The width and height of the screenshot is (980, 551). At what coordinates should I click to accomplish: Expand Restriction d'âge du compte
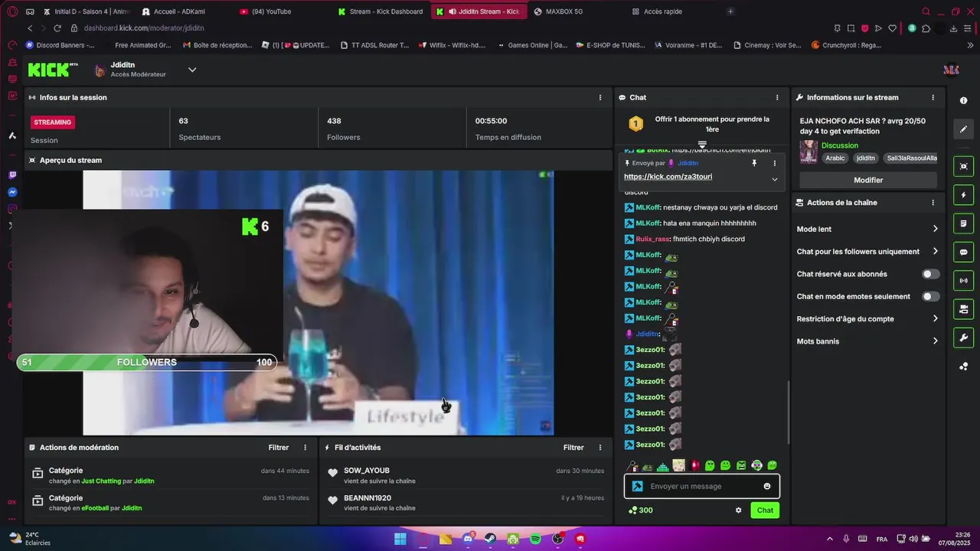point(867,319)
